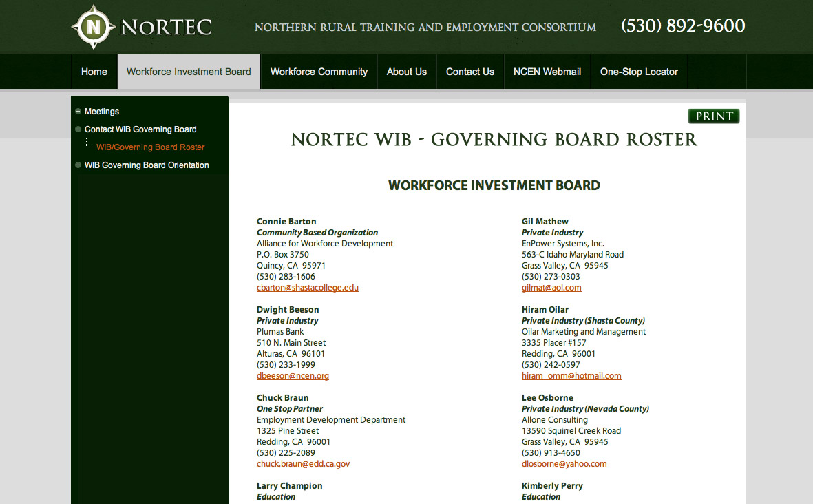This screenshot has height=504, width=813.
Task: Click phone number (530) 283-1606
Action: click(x=286, y=277)
